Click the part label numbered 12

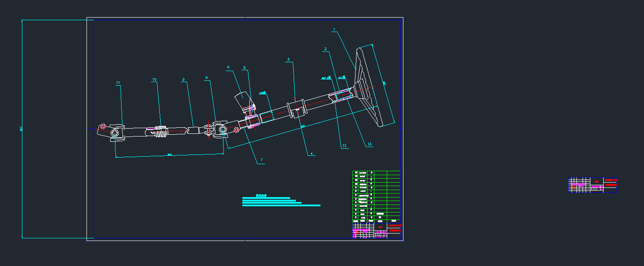[344, 146]
